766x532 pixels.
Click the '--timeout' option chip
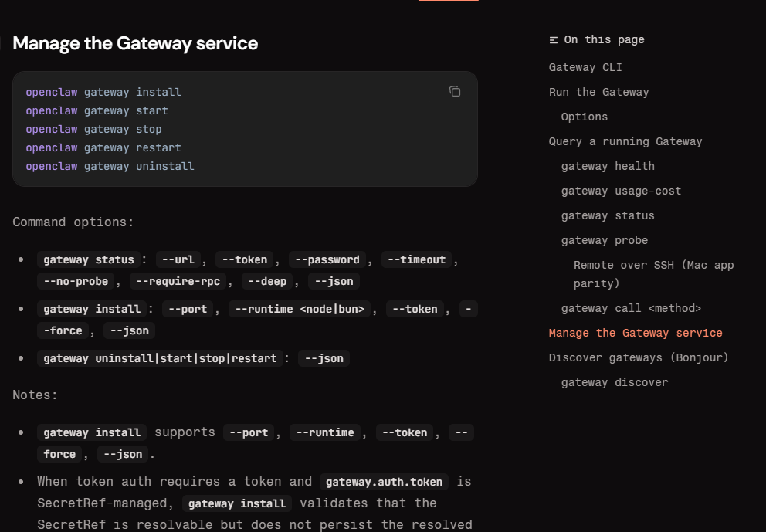pyautogui.click(x=417, y=259)
